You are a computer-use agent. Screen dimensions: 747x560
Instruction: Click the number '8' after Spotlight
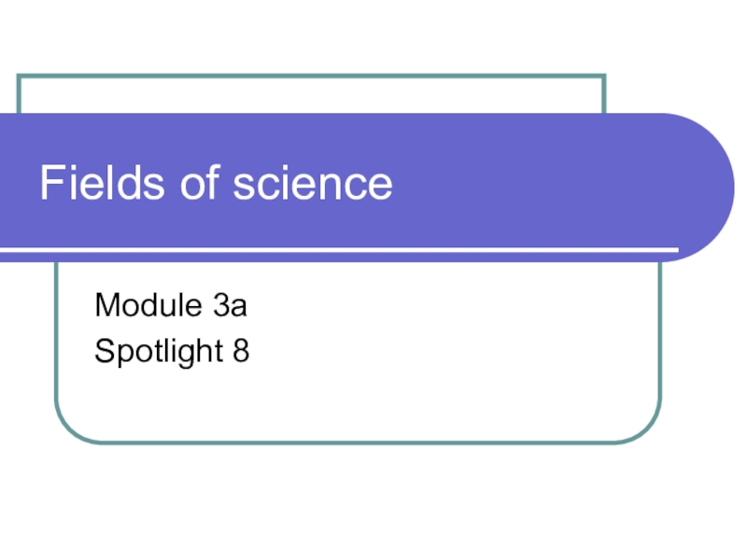(x=241, y=352)
